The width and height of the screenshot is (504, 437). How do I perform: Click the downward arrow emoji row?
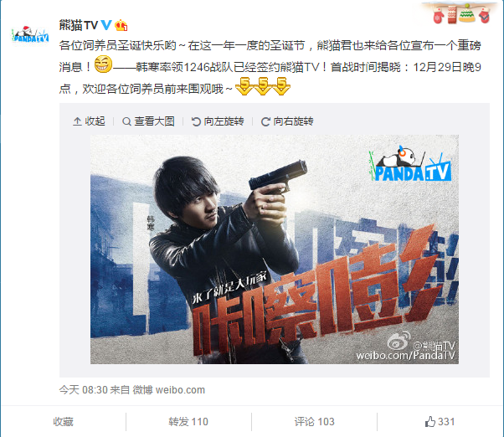[x=263, y=86]
